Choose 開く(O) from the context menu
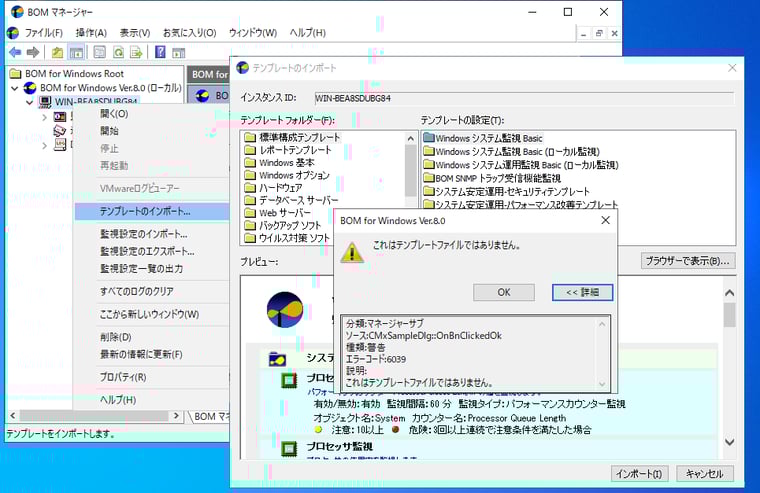 tap(152, 114)
